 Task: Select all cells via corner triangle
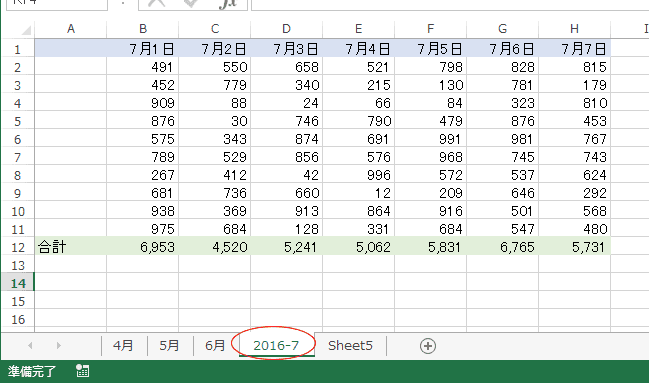click(26, 30)
